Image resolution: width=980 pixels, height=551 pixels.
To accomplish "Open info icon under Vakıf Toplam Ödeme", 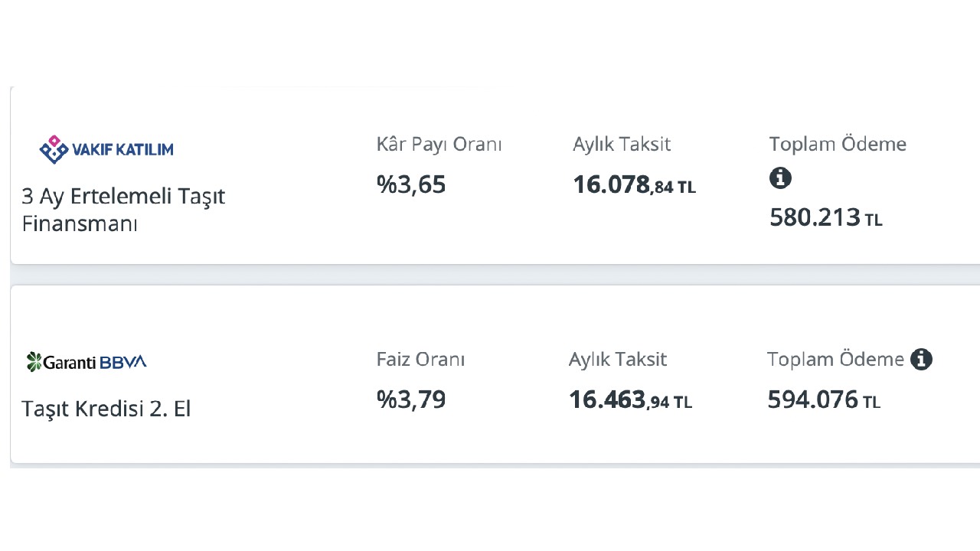I will point(780,178).
